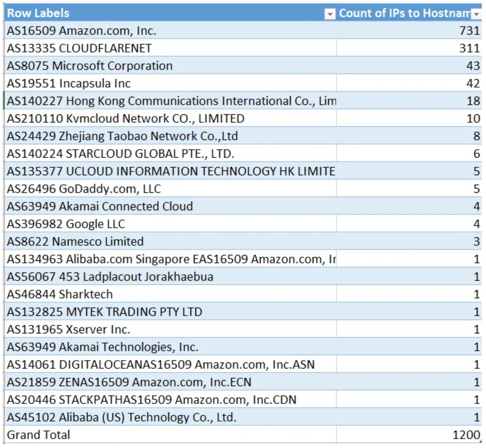Select the AS396982 Google LLC cell
This screenshot has width=486, height=448.
[x=66, y=224]
